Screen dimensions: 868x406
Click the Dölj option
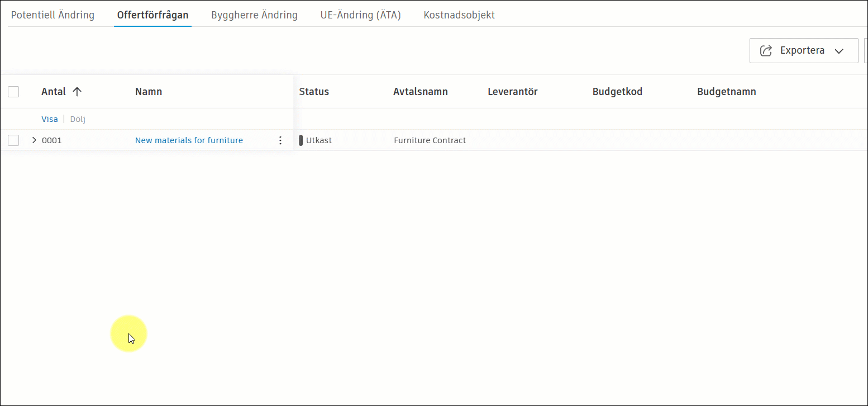pos(77,119)
